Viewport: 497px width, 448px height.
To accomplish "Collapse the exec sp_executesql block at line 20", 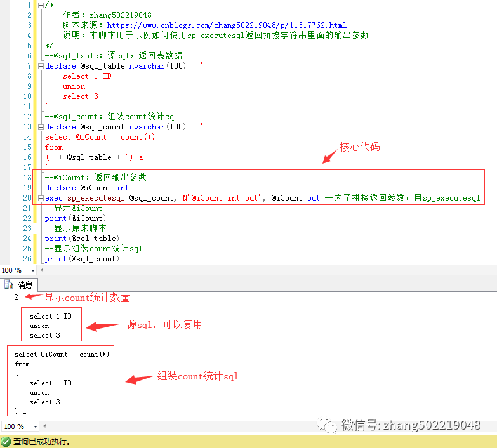I will coord(41,199).
